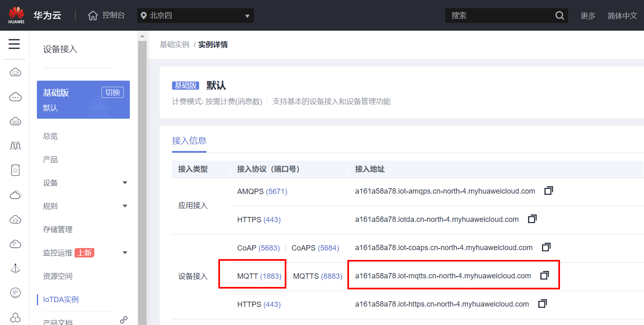Expand the 规则 menu item
This screenshot has height=325, width=644.
[x=125, y=206]
